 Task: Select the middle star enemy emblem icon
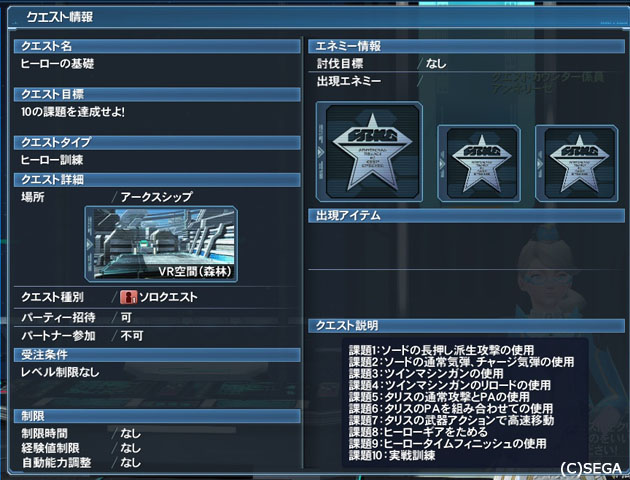coord(479,163)
